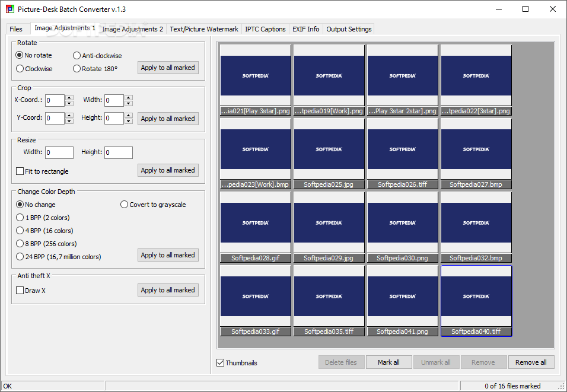Click the Picture-Desk app icon in title bar
Viewport: 567px width, 392px height.
(x=10, y=9)
